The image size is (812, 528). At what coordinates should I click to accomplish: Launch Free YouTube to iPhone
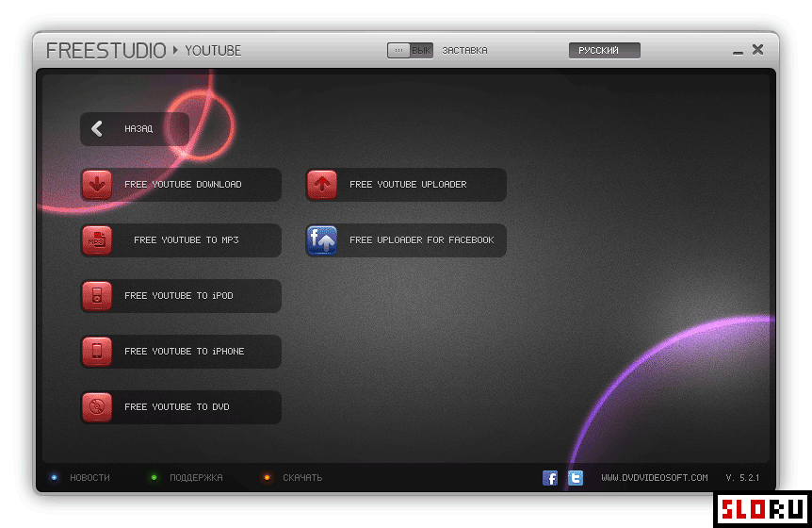pos(181,352)
